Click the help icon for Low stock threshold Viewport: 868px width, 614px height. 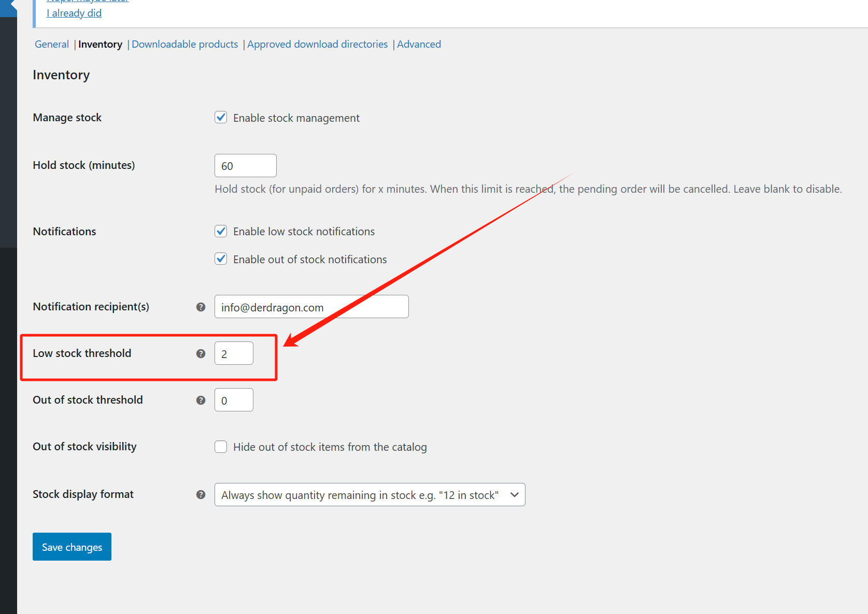click(201, 353)
